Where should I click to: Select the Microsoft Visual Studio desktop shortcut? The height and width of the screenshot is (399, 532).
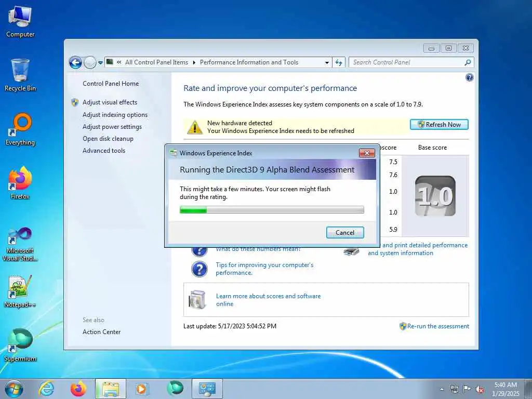pyautogui.click(x=20, y=244)
